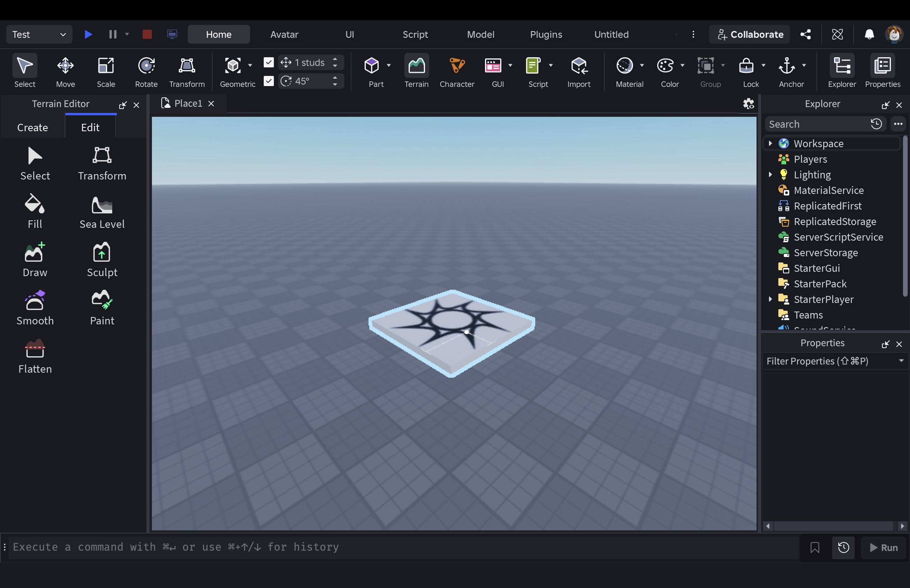The width and height of the screenshot is (910, 588).
Task: Choose the Smooth terrain tool
Action: pos(35,308)
